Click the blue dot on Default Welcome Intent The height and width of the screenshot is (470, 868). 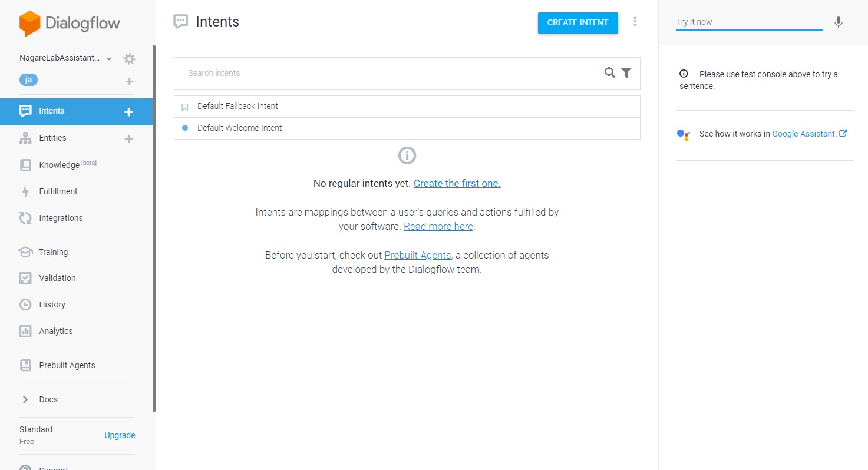point(185,128)
